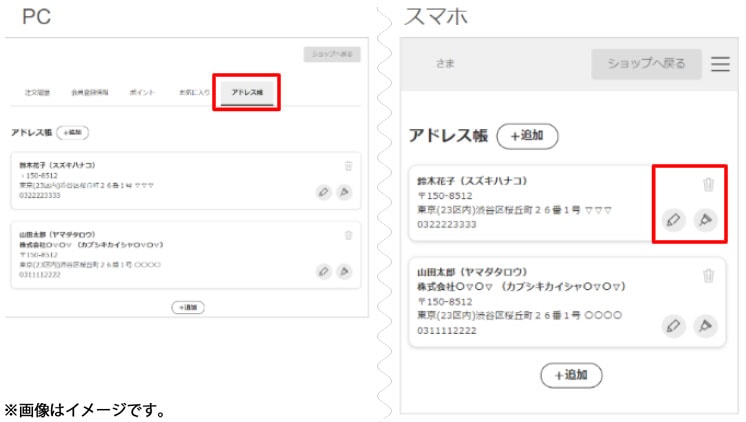Click ショップへ戻る button in PC view
This screenshot has width=746, height=422.
(331, 55)
